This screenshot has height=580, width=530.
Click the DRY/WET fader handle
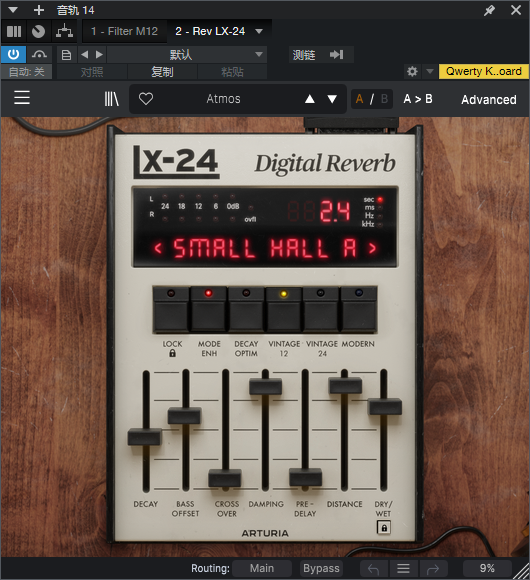[x=385, y=407]
